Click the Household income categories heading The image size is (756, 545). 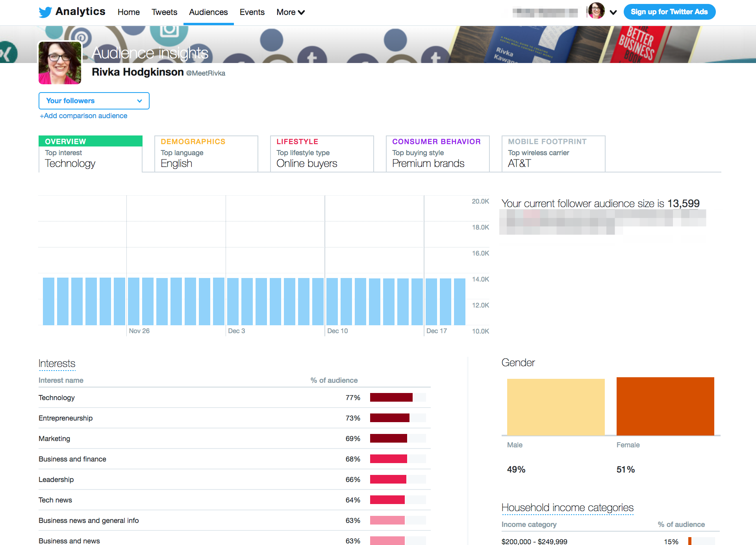(x=567, y=508)
